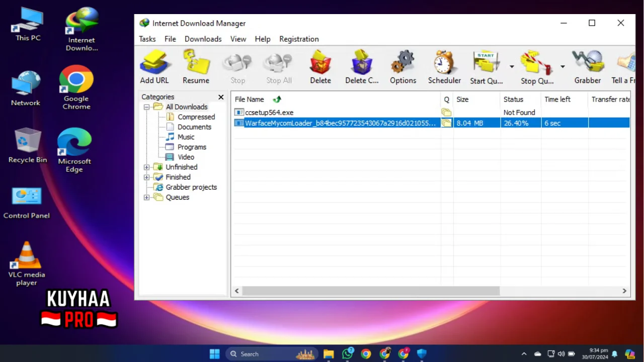Open the Tasks menu
This screenshot has height=362, width=644.
(x=147, y=39)
